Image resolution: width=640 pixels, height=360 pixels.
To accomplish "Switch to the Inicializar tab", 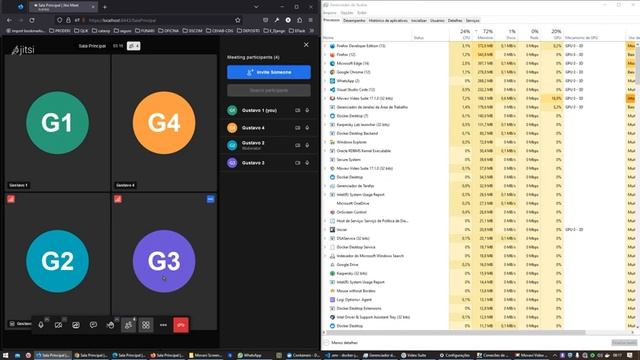I will tap(418, 20).
